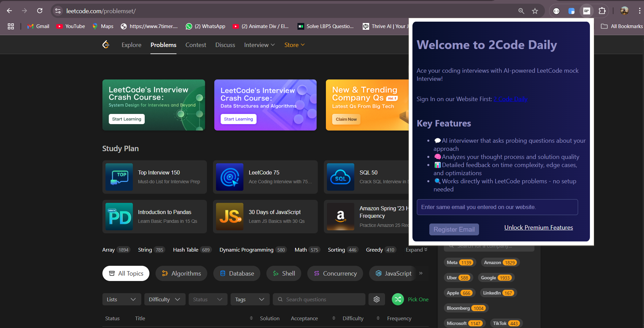Click the Amazon Spring '23 logo icon
This screenshot has height=328, width=644.
[x=340, y=216]
